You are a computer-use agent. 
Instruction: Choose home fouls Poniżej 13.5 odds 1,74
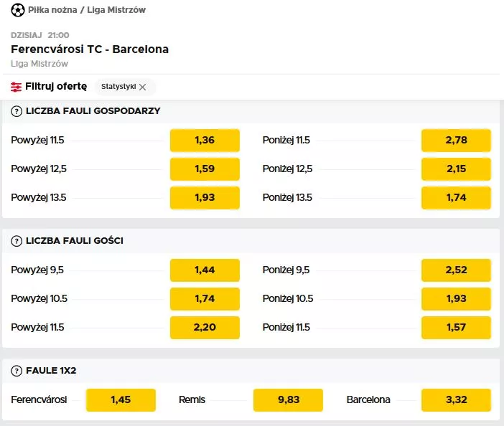pos(456,197)
